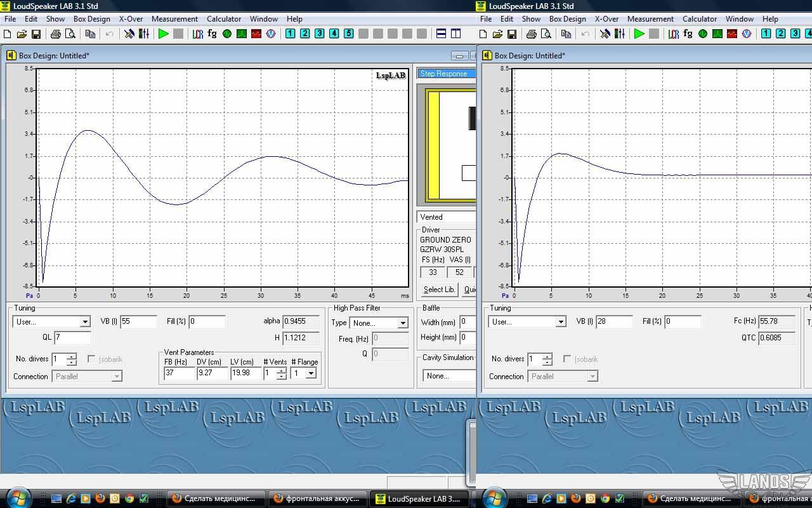Open Calculator menu in right window
The width and height of the screenshot is (812, 508).
click(700, 19)
